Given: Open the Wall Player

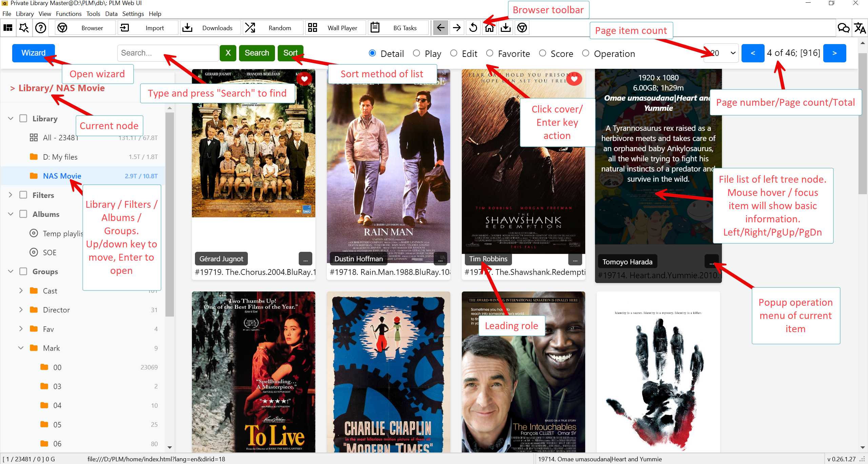Looking at the screenshot, I should pyautogui.click(x=335, y=27).
